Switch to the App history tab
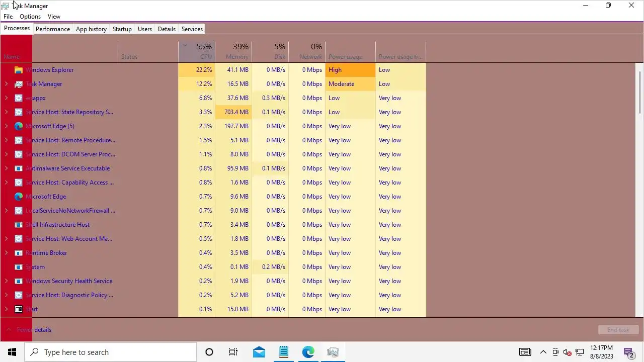The height and width of the screenshot is (362, 644). (91, 29)
